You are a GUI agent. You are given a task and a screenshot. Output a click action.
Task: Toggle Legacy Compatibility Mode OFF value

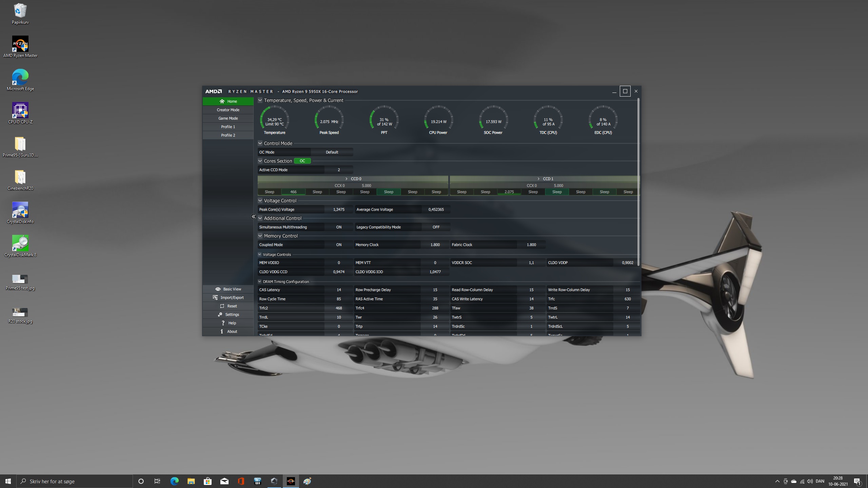[436, 227]
